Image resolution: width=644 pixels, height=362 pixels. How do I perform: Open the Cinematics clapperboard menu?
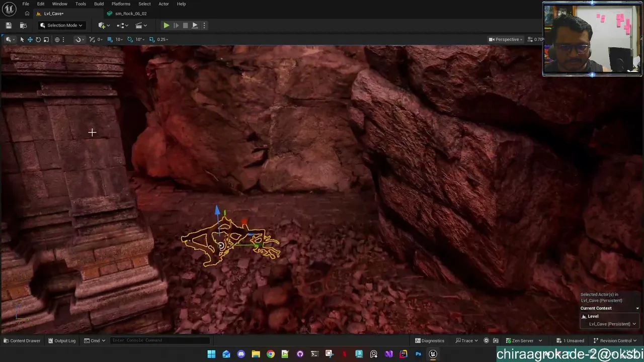(x=141, y=25)
